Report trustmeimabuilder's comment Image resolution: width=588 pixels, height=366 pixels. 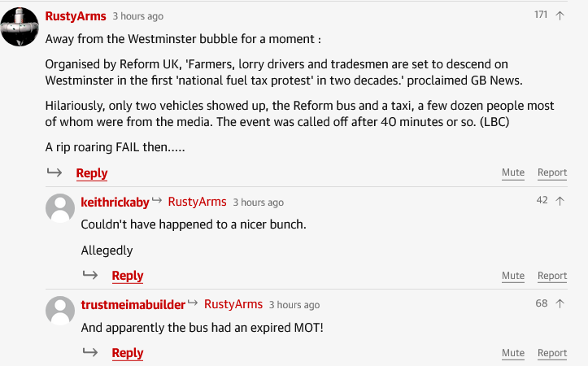(x=552, y=353)
